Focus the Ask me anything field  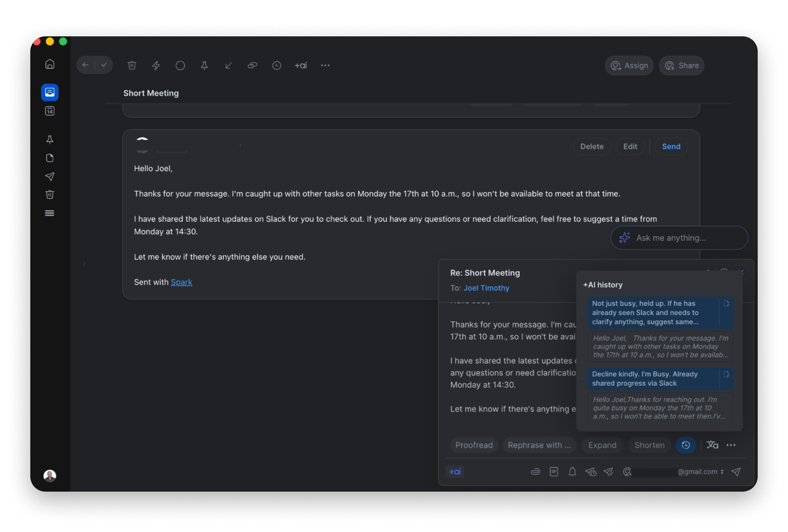[x=679, y=238]
